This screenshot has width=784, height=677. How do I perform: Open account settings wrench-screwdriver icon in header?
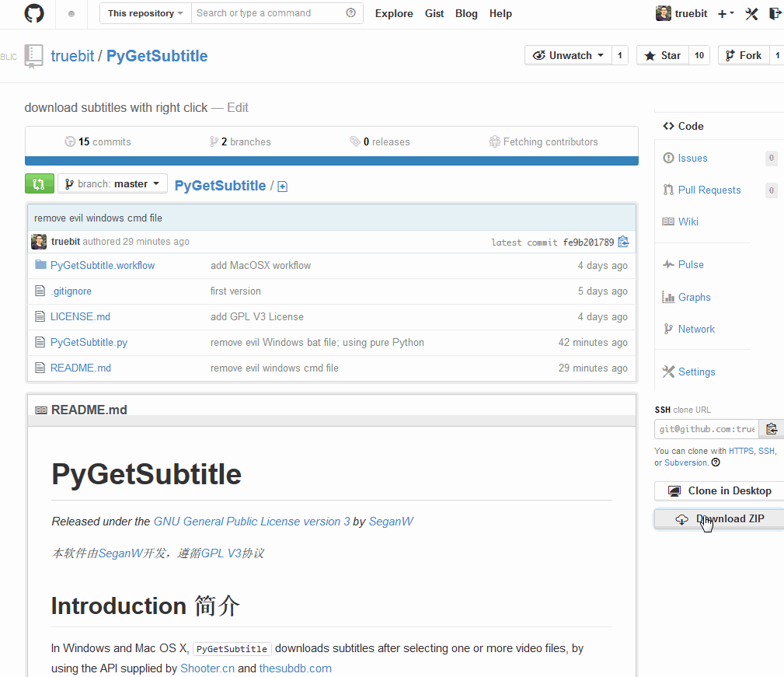point(751,13)
